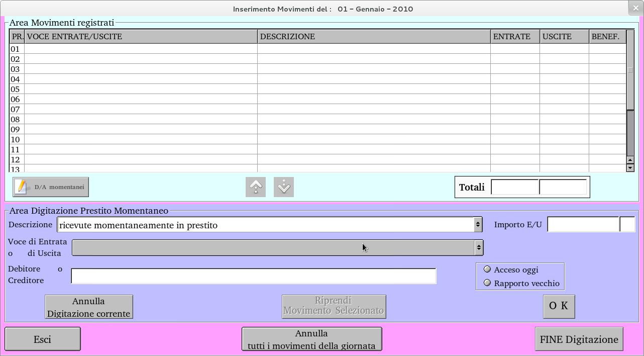This screenshot has height=356, width=644.
Task: Click the D/A momentanei notepad icon button
Action: tap(51, 187)
